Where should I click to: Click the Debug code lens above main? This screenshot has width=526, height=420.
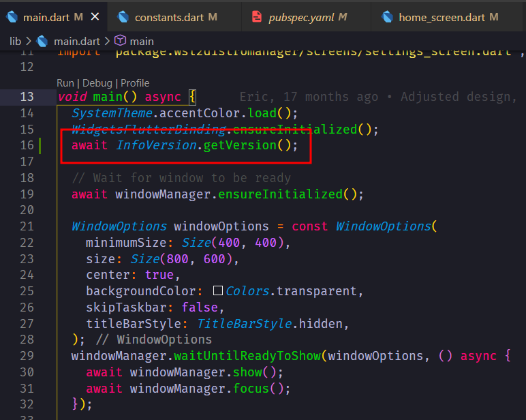(x=97, y=83)
